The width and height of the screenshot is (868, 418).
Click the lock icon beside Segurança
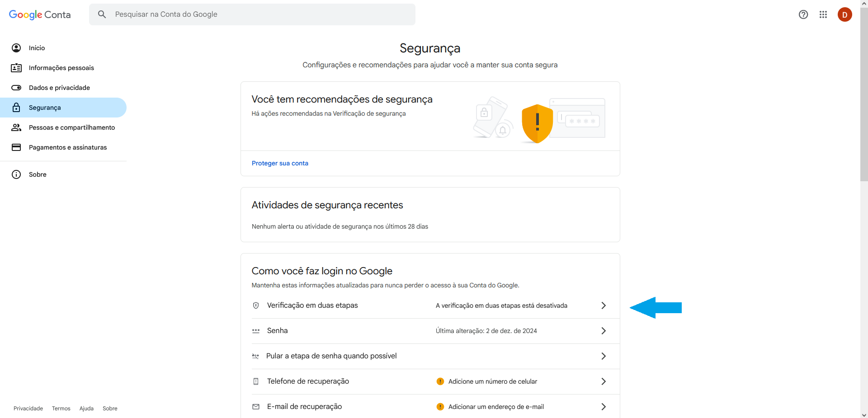coord(16,108)
